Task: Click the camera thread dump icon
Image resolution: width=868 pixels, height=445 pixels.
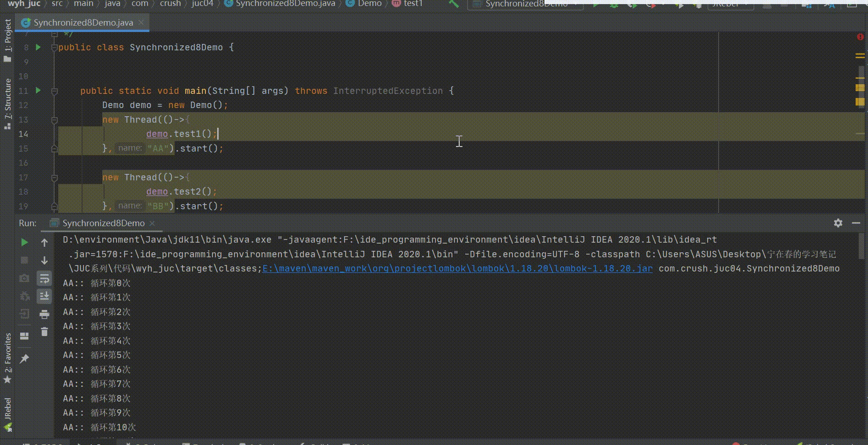Action: pyautogui.click(x=24, y=278)
